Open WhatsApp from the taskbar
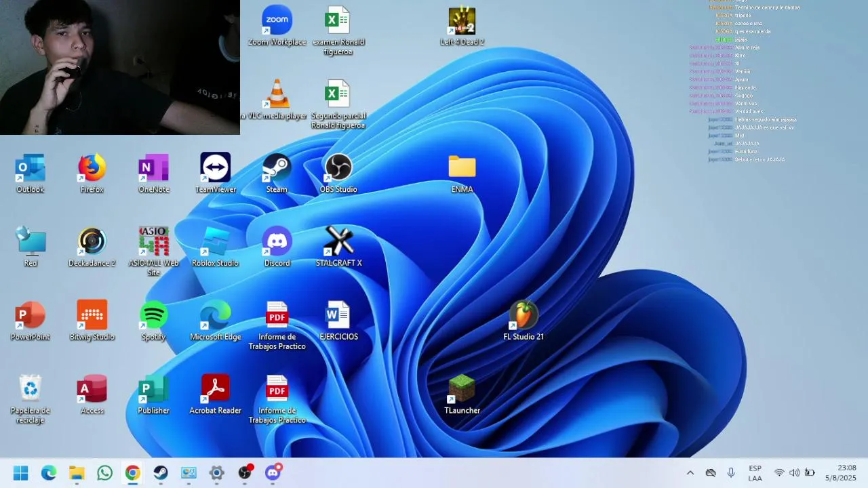868x488 pixels. 104,473
